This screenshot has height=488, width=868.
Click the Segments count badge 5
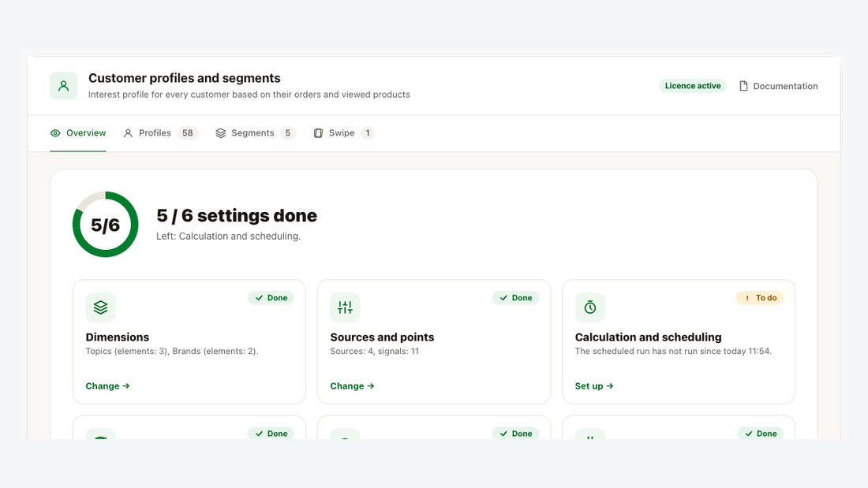[x=288, y=132]
